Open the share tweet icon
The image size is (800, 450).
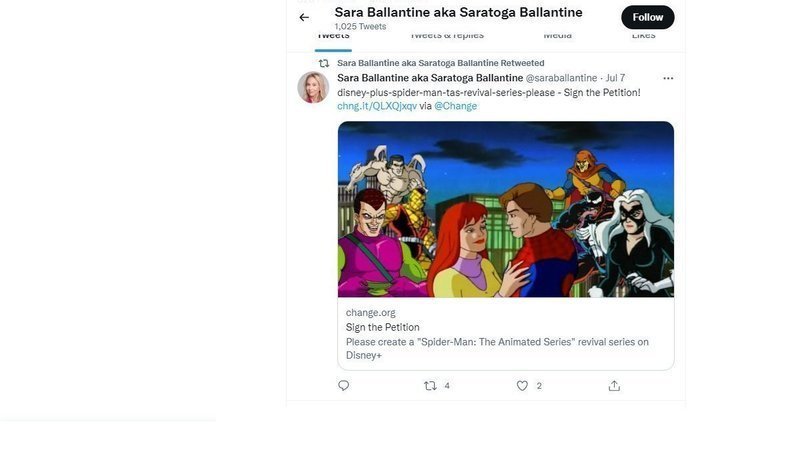[x=614, y=386]
